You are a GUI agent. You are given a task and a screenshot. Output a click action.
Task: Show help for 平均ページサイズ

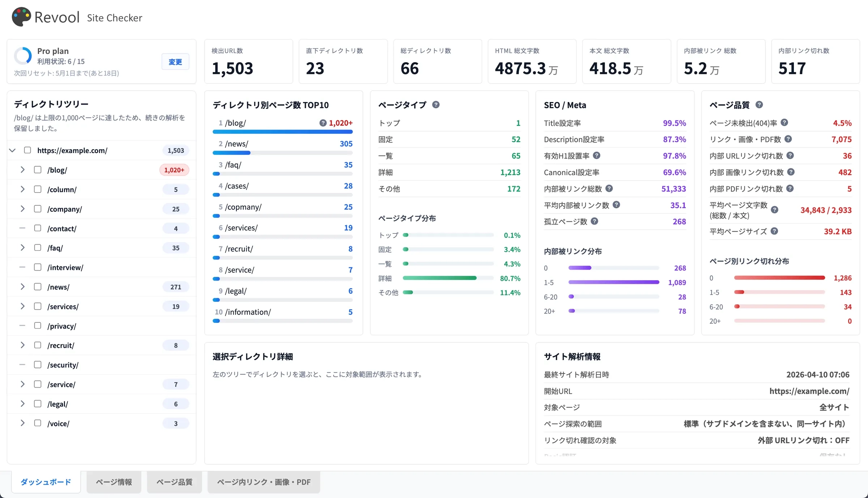(774, 231)
